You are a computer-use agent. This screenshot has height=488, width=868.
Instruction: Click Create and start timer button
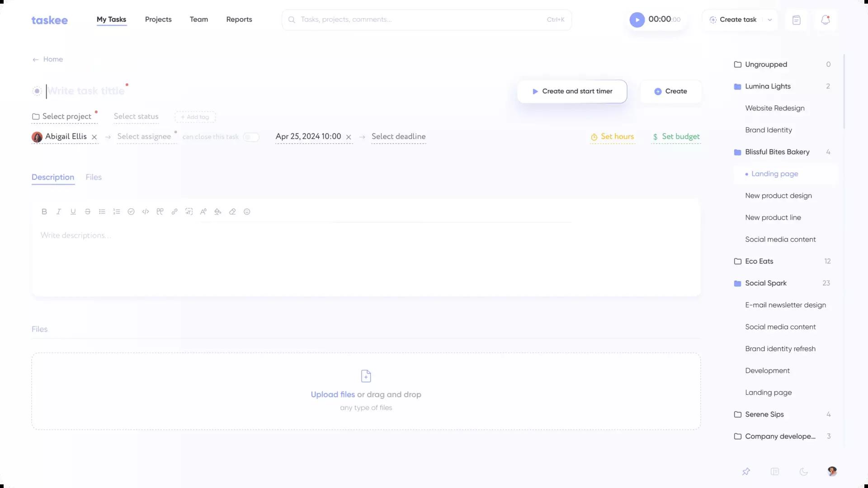click(x=572, y=91)
